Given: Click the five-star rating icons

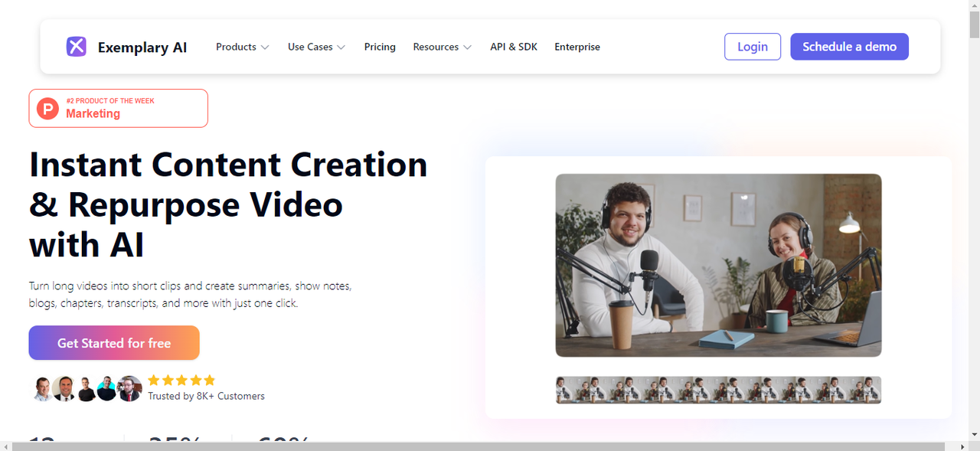Looking at the screenshot, I should pyautogui.click(x=181, y=380).
